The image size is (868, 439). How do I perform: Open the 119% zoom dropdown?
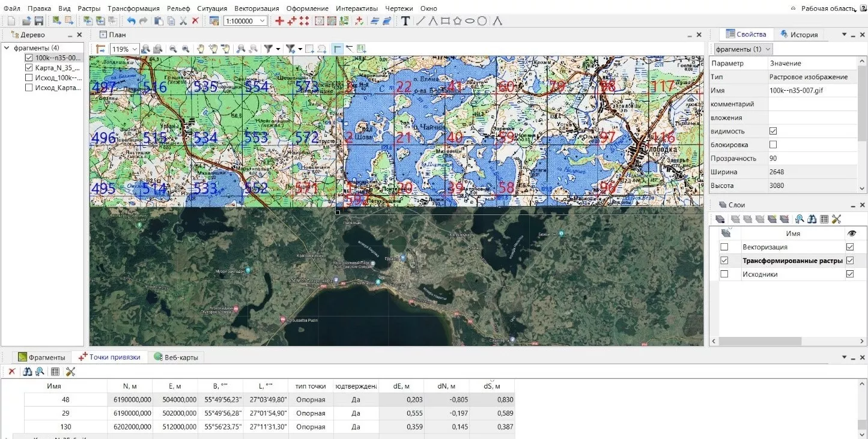(135, 49)
